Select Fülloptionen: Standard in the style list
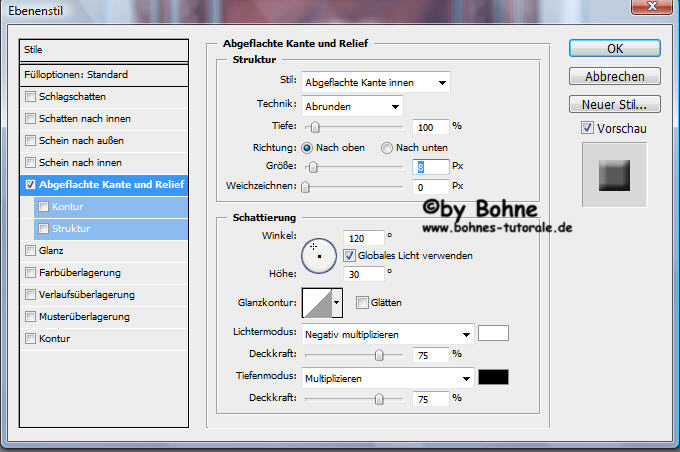Viewport: 680px width, 452px height. 104,75
